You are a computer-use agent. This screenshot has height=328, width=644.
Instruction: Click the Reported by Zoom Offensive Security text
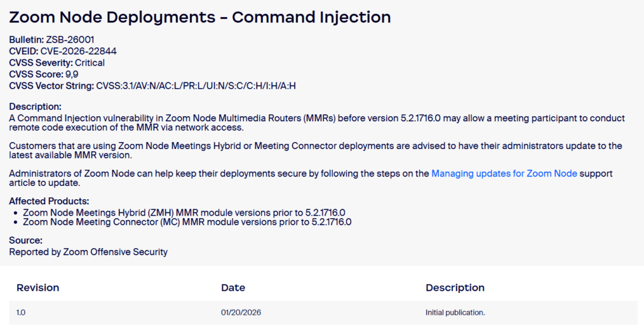point(88,252)
